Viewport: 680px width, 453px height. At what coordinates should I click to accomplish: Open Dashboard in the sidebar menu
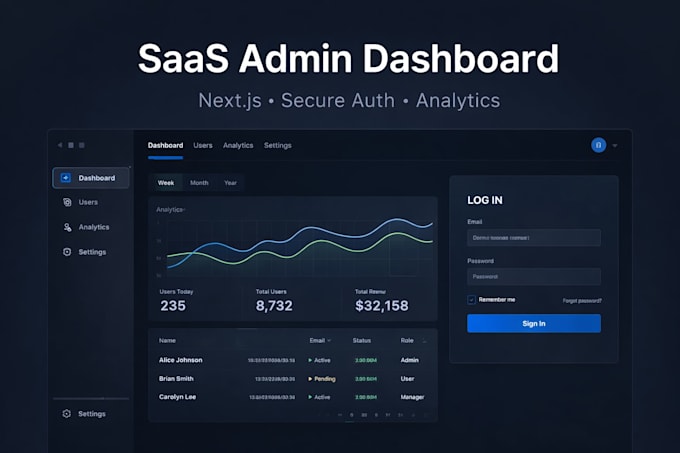click(91, 178)
